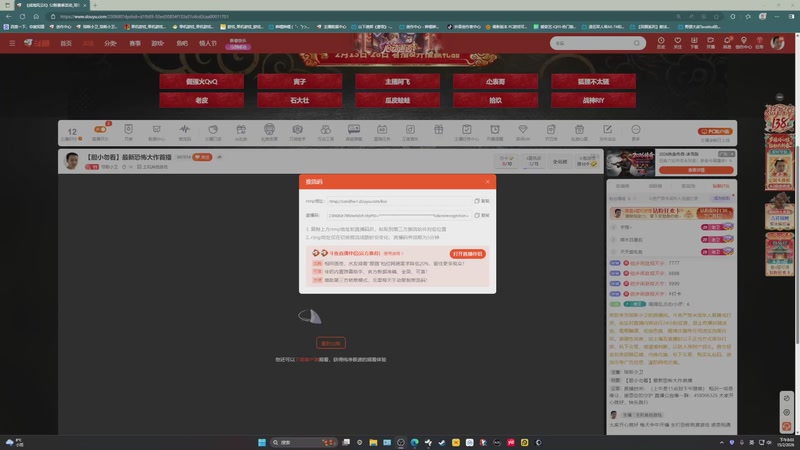This screenshot has height=450, width=800.
Task: Click the download icon in the header
Action: point(694,42)
